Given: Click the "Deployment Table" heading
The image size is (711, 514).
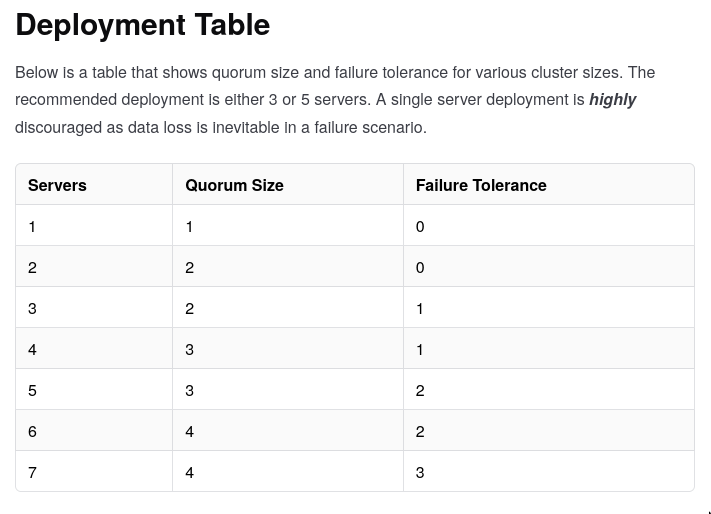Looking at the screenshot, I should [x=142, y=25].
